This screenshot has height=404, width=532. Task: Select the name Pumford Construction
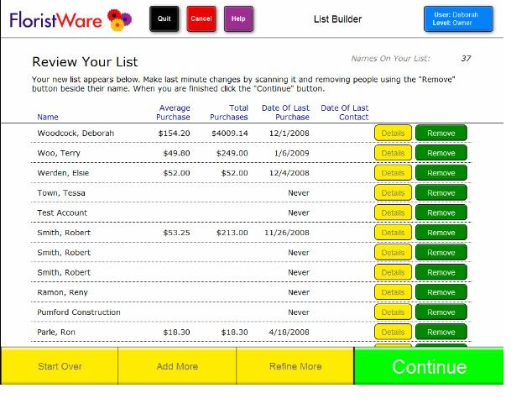79,312
